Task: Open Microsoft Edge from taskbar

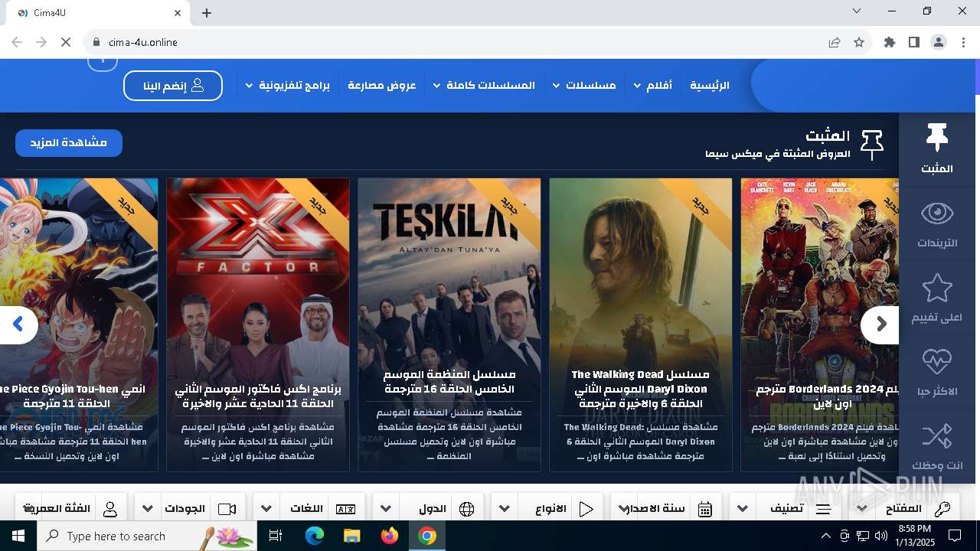Action: (x=315, y=536)
